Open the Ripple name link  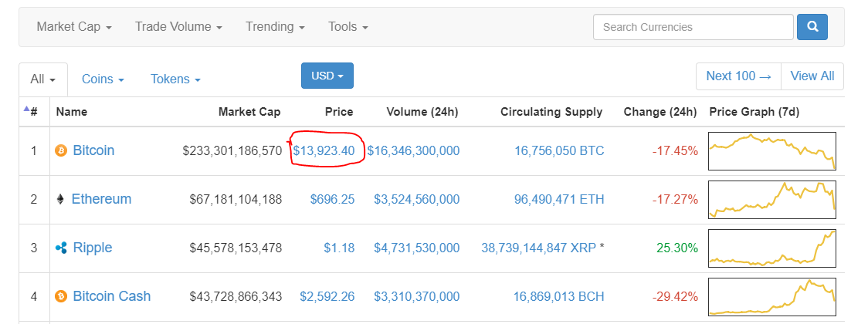[x=93, y=248]
